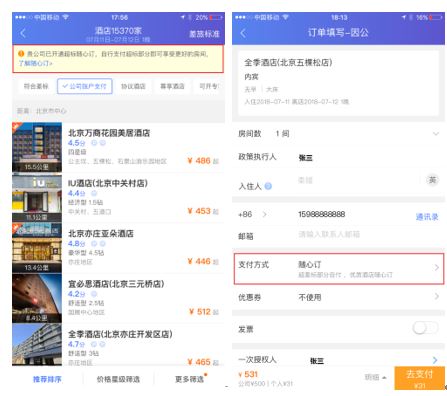Expand the 房间数 dropdown chevron
Viewport: 447px width, 396px height.
point(436,134)
